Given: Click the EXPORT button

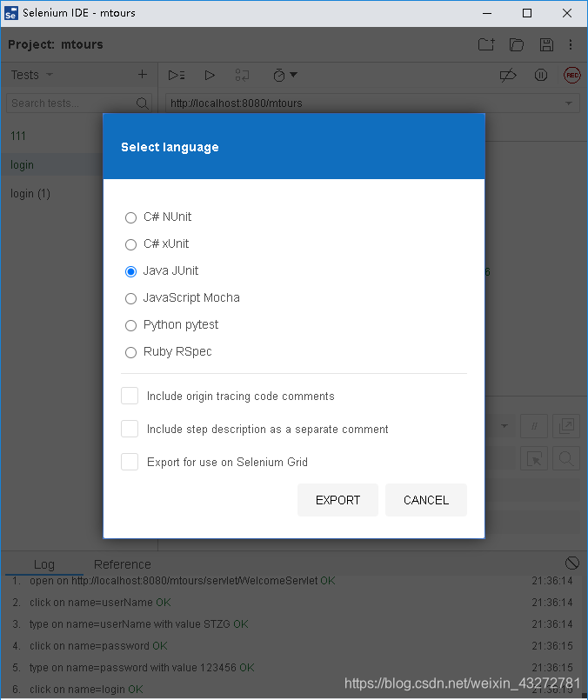Looking at the screenshot, I should tap(338, 500).
